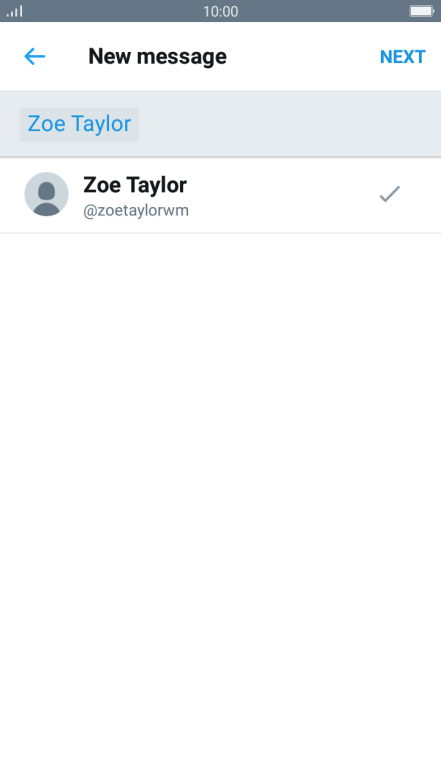Tap the blank row space before the checkmark

point(282,195)
